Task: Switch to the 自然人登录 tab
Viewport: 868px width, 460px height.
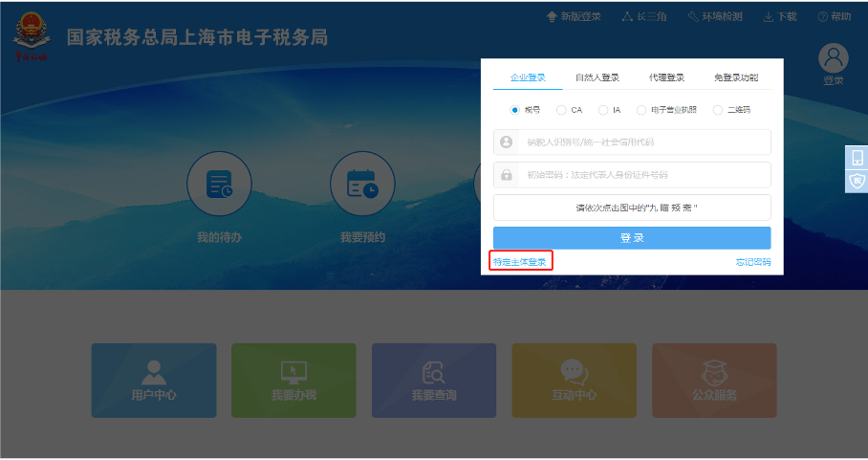Action: (597, 77)
